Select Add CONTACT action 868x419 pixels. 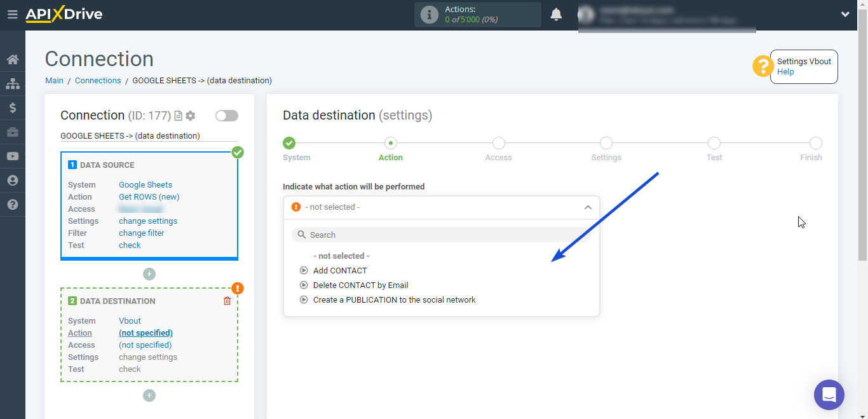pyautogui.click(x=340, y=270)
